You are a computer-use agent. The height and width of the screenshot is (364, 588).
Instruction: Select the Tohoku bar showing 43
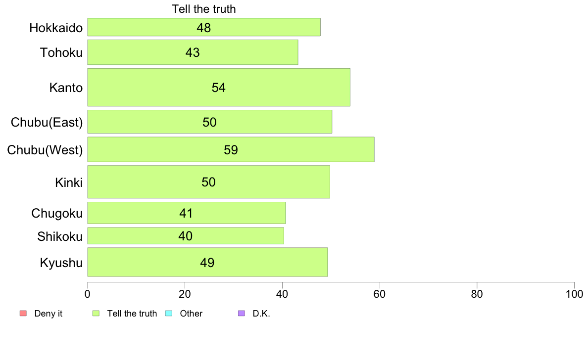click(x=193, y=52)
